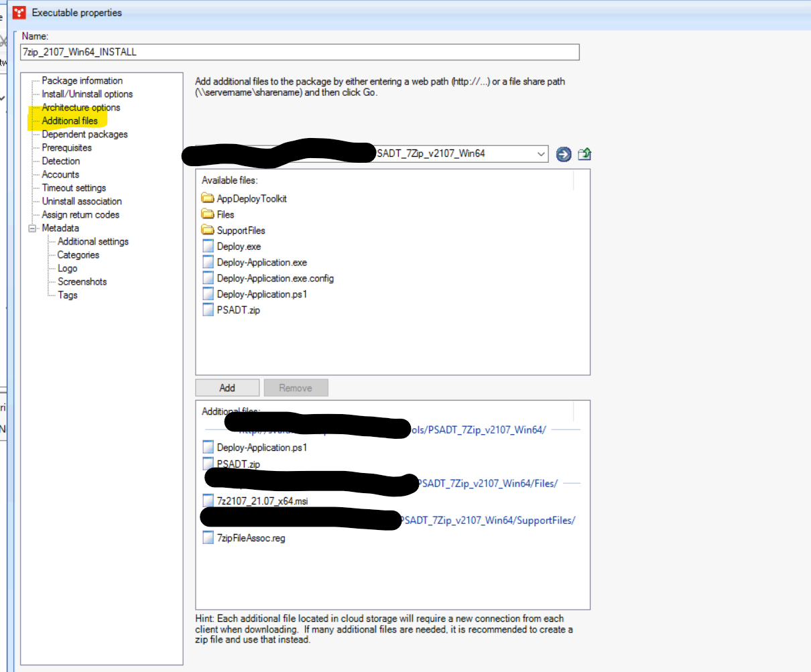Check the 7z2107_21.07_x64.msi entry
This screenshot has width=811, height=672.
click(x=208, y=500)
